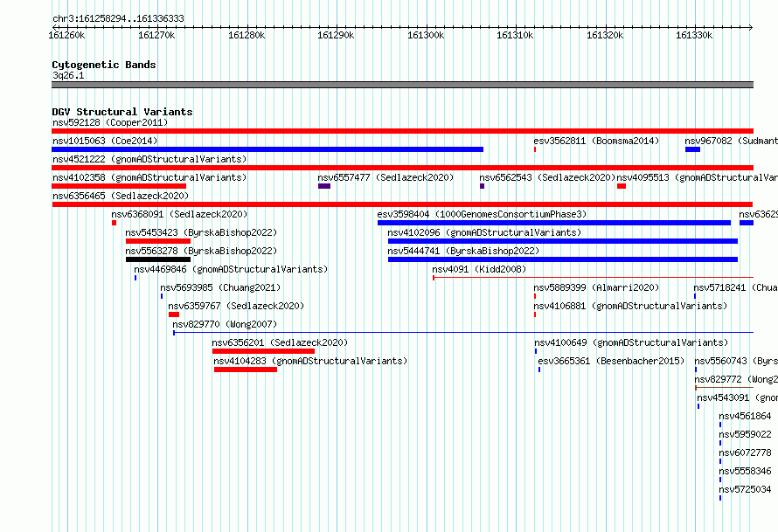The width and height of the screenshot is (778, 532).
Task: Click nsv4100649 (gnomADStructuralVariants) label
Action: (x=631, y=342)
